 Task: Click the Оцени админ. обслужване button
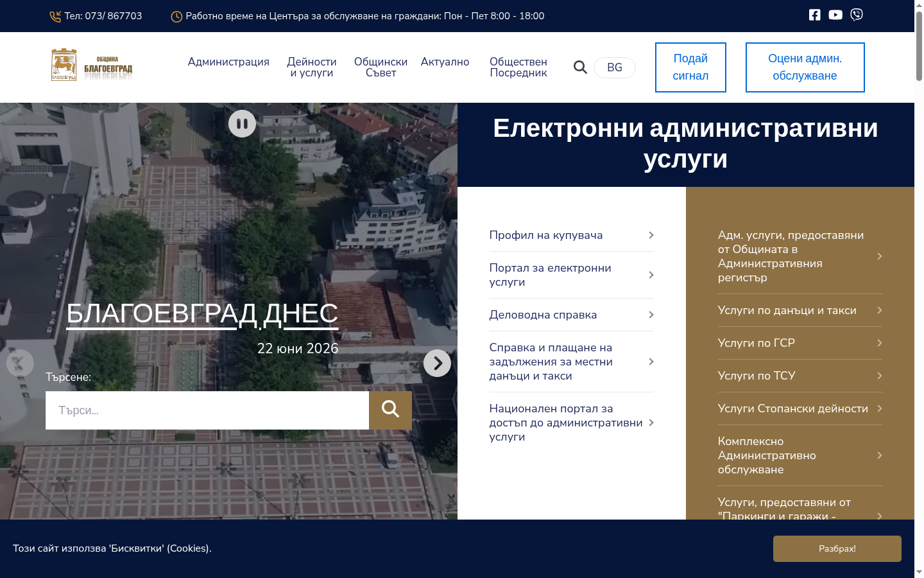pyautogui.click(x=805, y=67)
